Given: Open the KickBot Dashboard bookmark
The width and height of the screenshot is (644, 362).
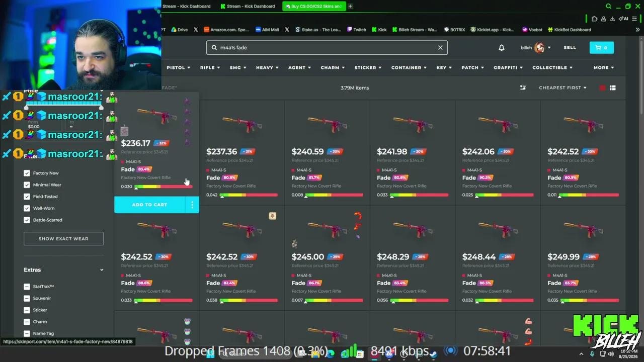Looking at the screenshot, I should click(569, 30).
